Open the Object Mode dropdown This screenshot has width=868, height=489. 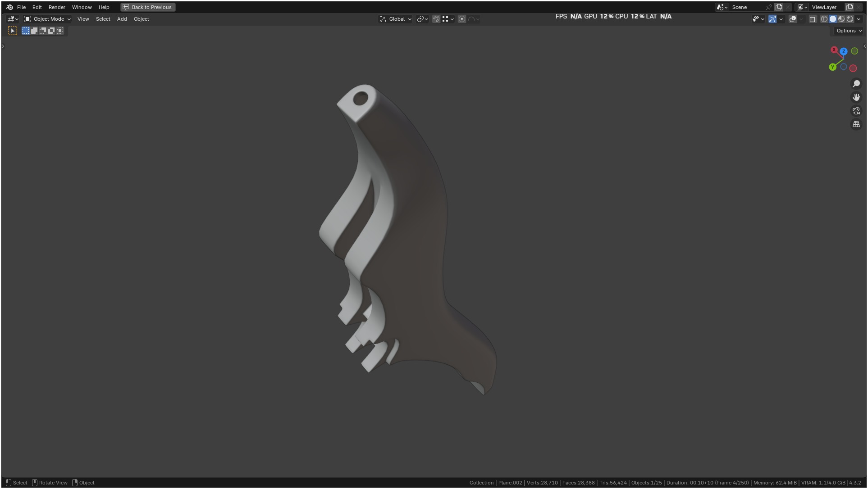pyautogui.click(x=47, y=19)
